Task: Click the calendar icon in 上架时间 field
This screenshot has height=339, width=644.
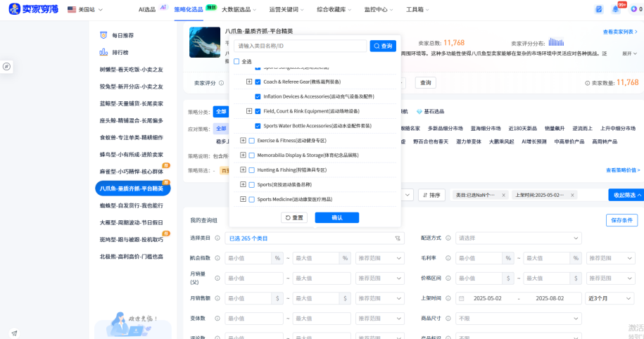Action: (x=462, y=298)
